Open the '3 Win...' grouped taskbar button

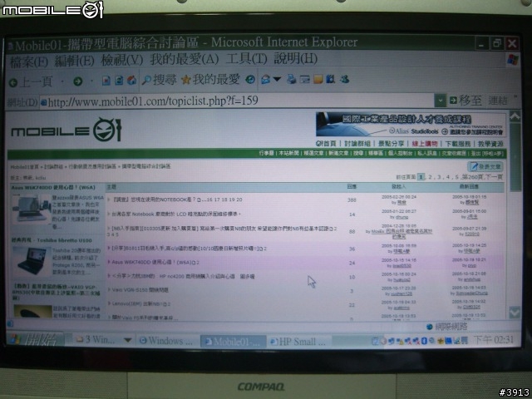pos(103,340)
